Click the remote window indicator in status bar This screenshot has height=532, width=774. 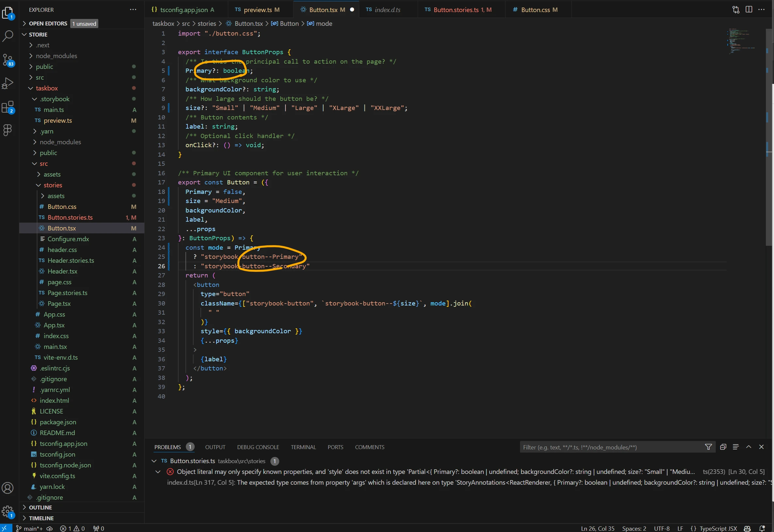click(6, 528)
